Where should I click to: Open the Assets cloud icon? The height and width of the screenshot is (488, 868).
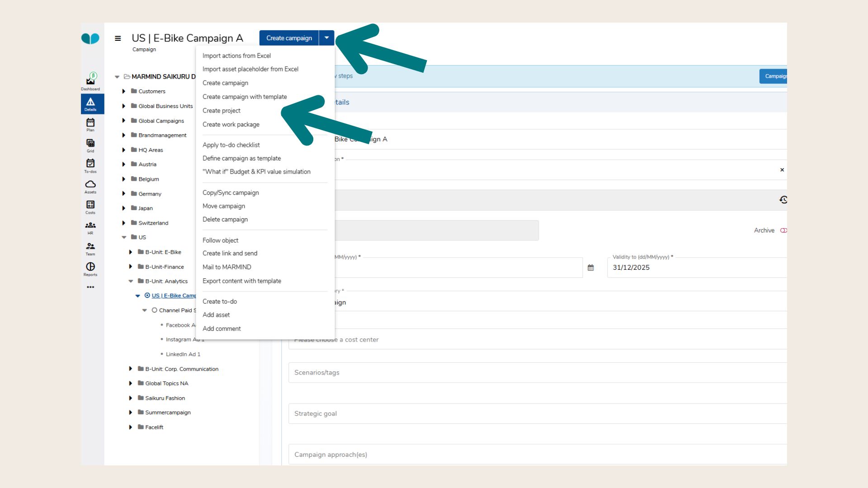point(90,185)
